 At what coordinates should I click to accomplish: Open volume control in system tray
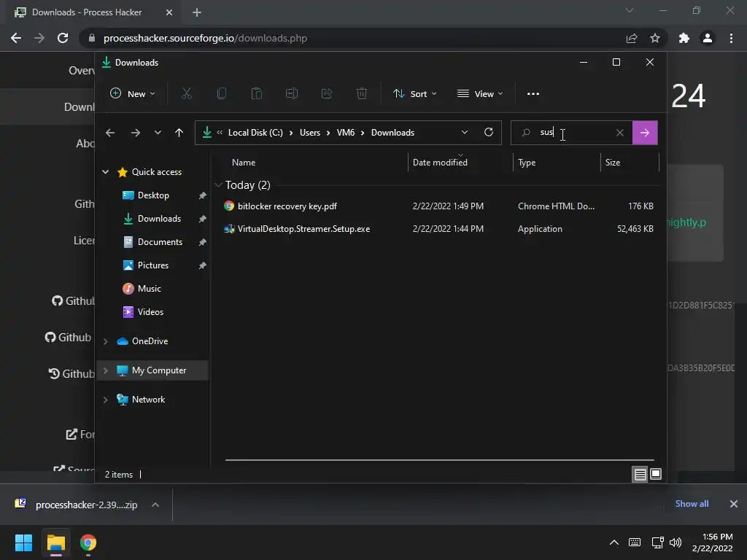pos(675,542)
